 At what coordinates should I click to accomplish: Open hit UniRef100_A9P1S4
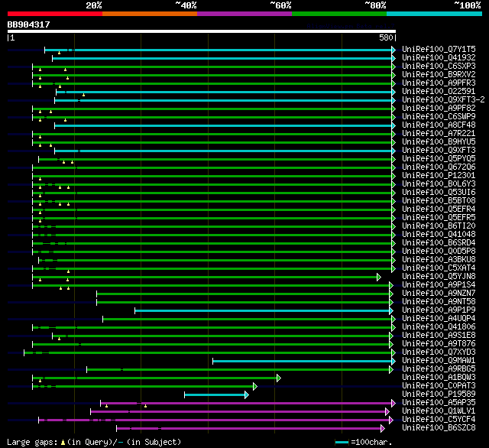coord(439,285)
